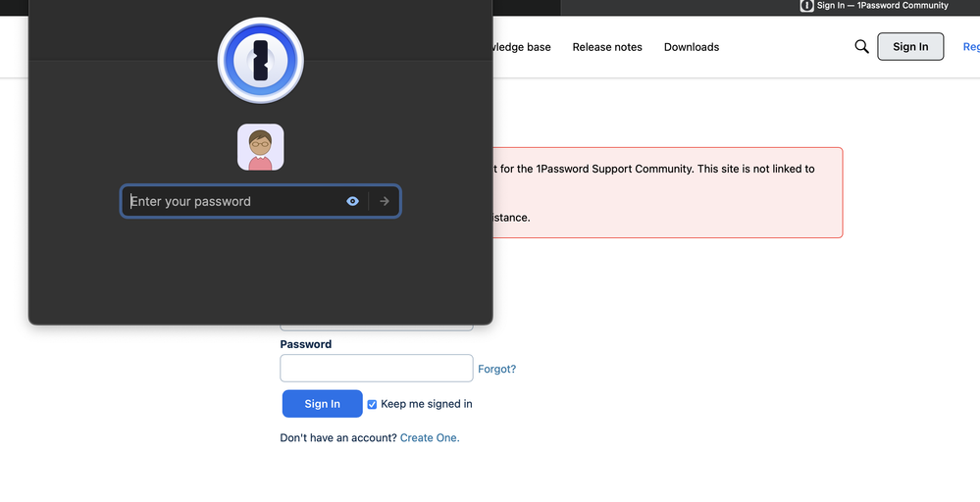Submit the password with the arrow icon
The height and width of the screenshot is (502, 980).
[385, 201]
